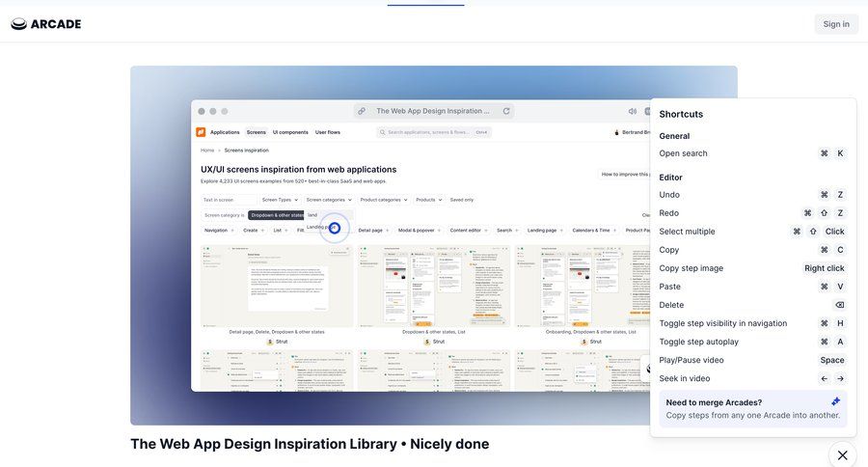The height and width of the screenshot is (467, 868).
Task: Mute audio using the speaker icon
Action: click(x=632, y=111)
